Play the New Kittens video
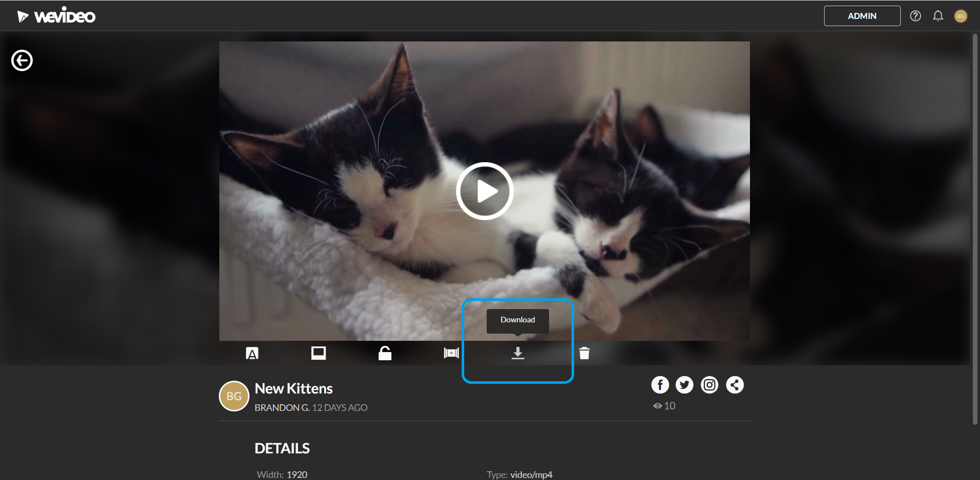Screen dimensions: 980x480 coord(484,191)
